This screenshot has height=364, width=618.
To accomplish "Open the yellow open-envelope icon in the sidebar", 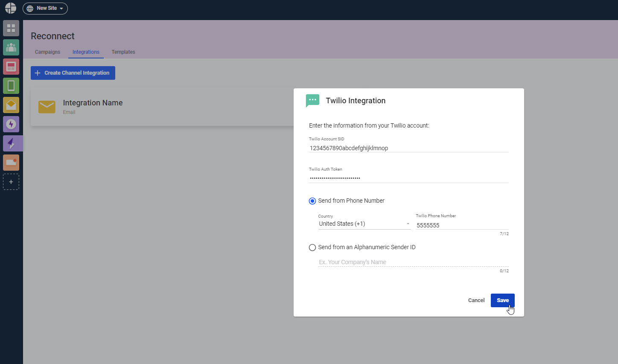I will pyautogui.click(x=11, y=105).
